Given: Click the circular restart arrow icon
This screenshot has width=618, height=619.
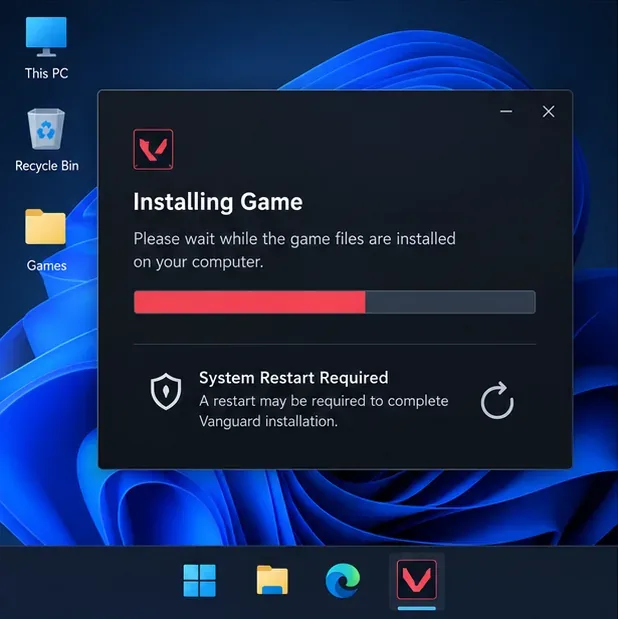Looking at the screenshot, I should tap(497, 400).
